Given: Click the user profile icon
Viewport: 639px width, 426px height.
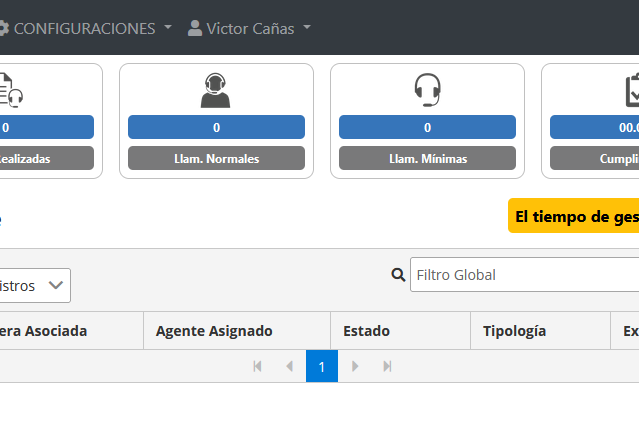Looking at the screenshot, I should point(195,28).
